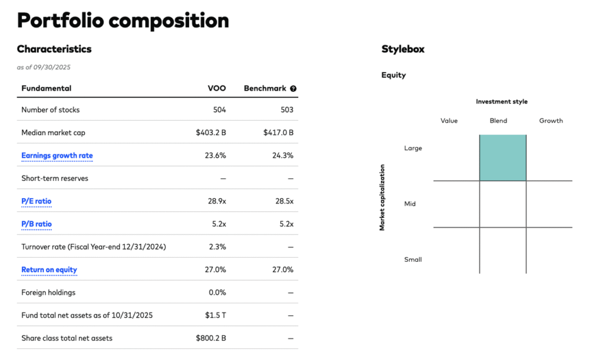Open the Earnings growth rate definition link
The image size is (592, 364).
pyautogui.click(x=57, y=155)
